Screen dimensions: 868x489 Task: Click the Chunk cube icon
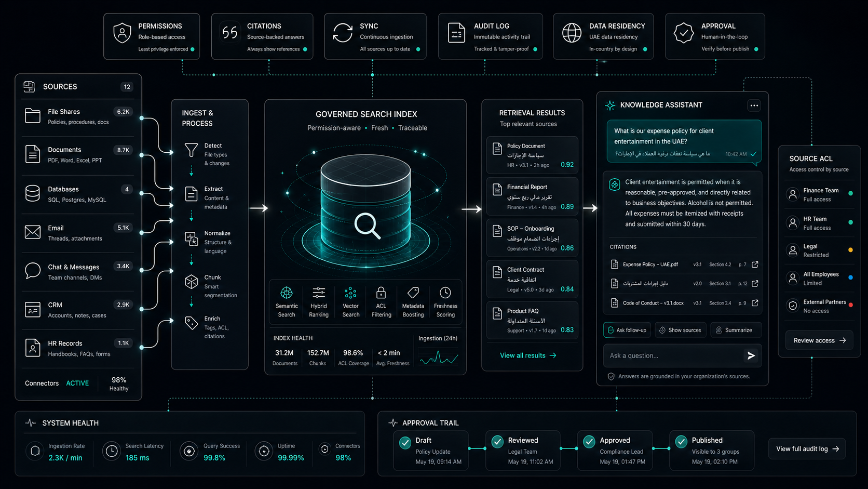click(x=191, y=282)
